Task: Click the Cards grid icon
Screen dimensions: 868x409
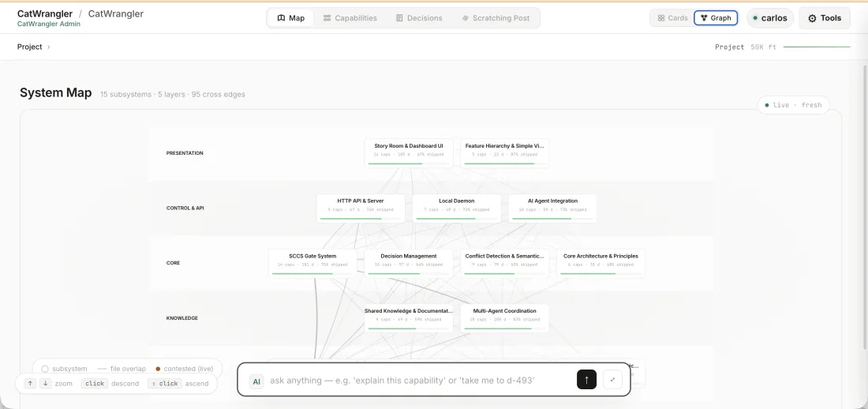Action: (x=661, y=17)
